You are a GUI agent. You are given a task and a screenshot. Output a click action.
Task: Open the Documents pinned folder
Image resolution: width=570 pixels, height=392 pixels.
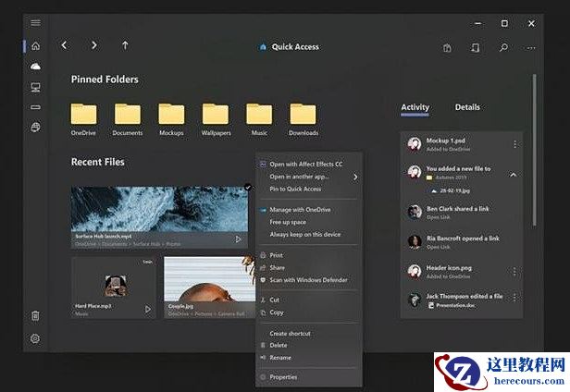tap(128, 119)
